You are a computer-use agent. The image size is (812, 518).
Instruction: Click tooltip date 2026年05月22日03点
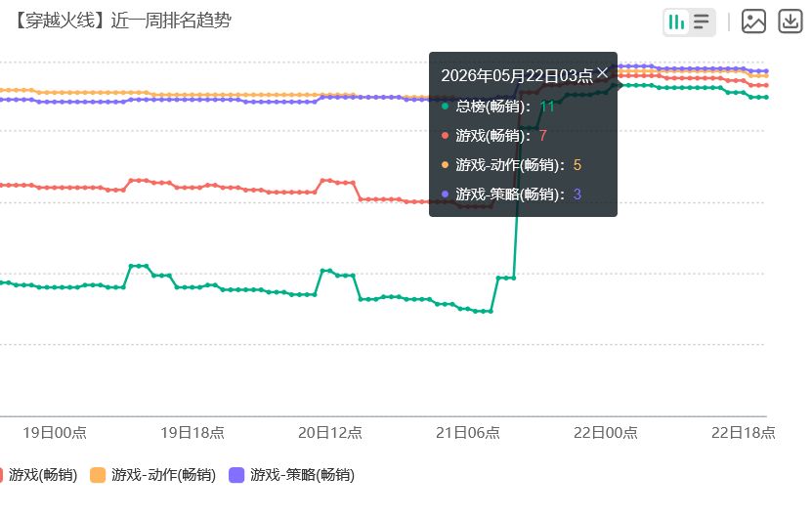[517, 76]
